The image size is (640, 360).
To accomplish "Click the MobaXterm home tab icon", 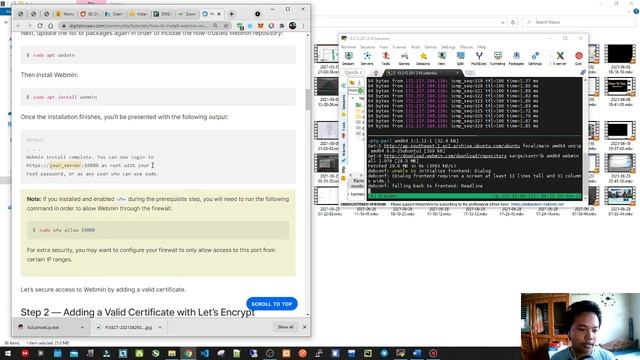I will coord(376,73).
